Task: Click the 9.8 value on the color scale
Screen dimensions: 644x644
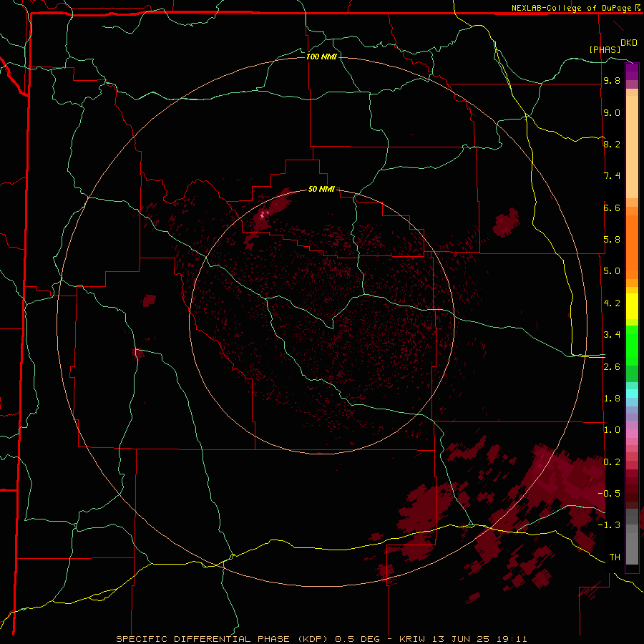Action: click(x=612, y=81)
